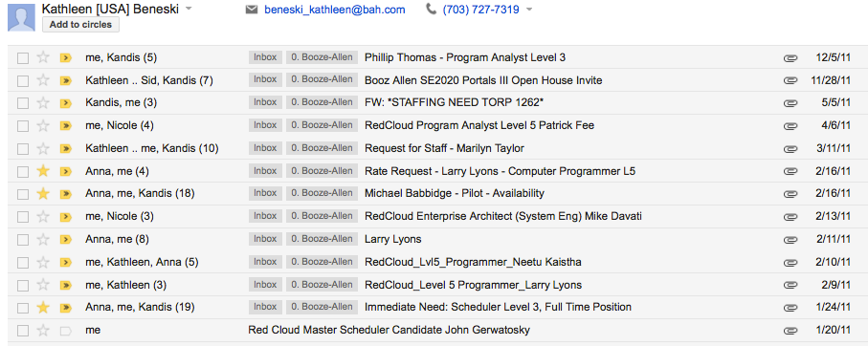The height and width of the screenshot is (346, 868).
Task: Click date 2/13/11 on Mike Davati email
Action: click(x=834, y=216)
